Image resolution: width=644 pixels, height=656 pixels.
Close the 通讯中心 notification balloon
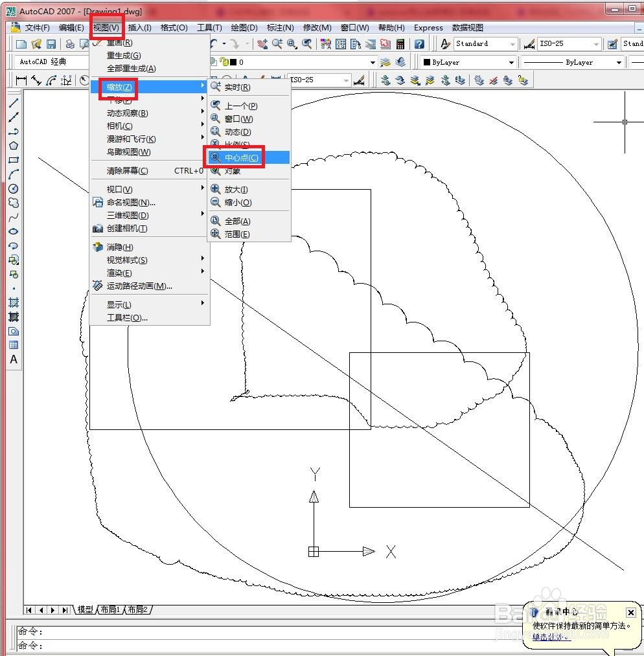click(x=630, y=613)
